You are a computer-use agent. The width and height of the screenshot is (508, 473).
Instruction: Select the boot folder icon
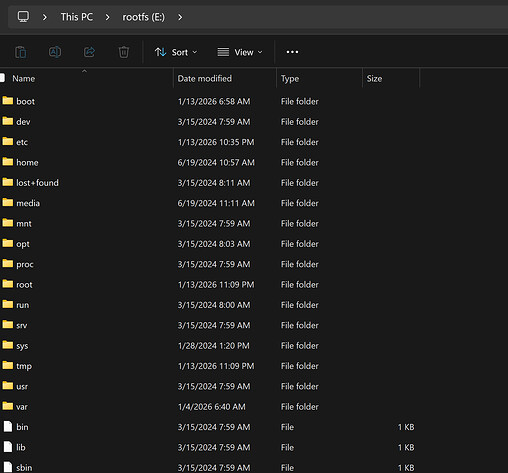pos(8,101)
